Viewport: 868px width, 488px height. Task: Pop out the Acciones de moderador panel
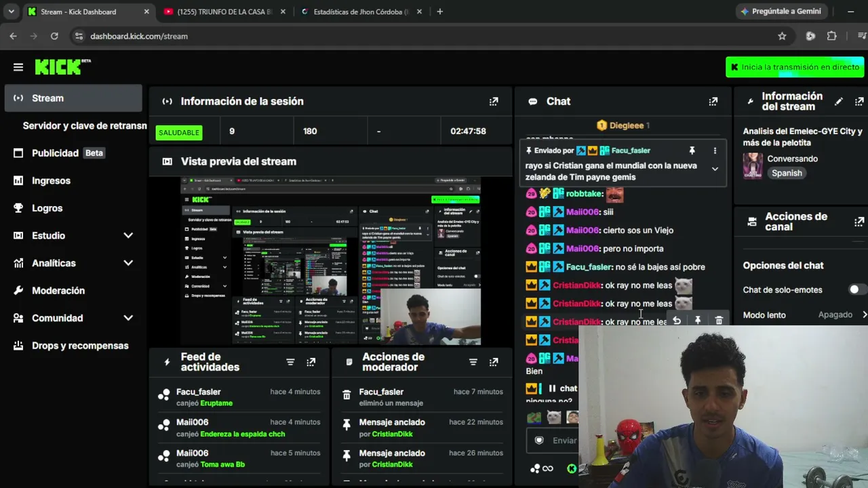click(x=494, y=362)
